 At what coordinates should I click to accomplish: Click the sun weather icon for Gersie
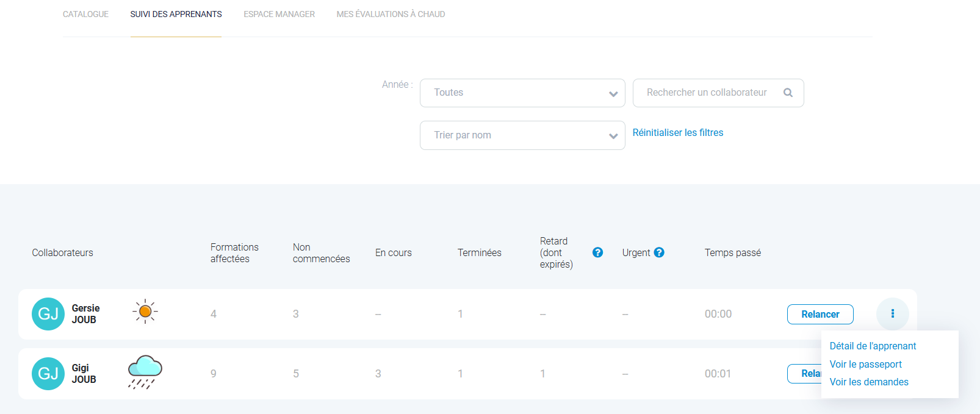coord(145,312)
